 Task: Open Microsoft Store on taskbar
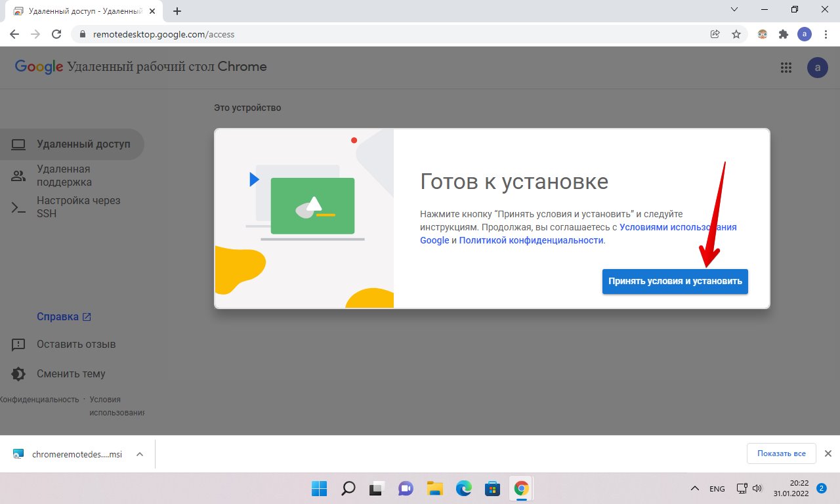tap(492, 488)
